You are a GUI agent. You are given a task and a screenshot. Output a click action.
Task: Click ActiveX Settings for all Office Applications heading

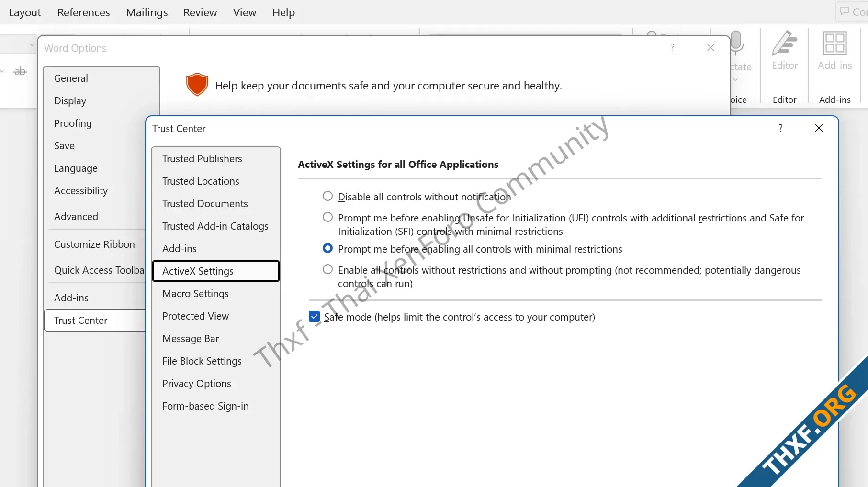coord(398,164)
